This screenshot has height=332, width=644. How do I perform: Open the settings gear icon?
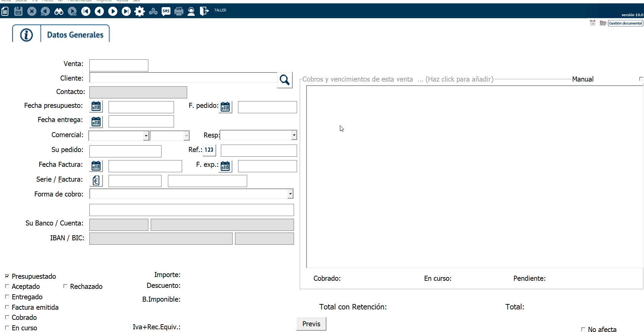139,11
